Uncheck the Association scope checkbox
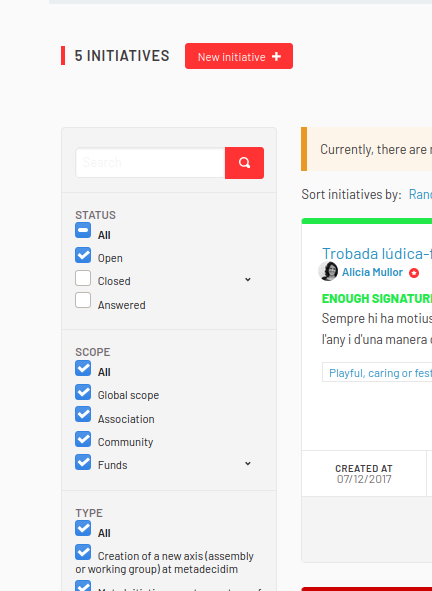This screenshot has width=432, height=591. (83, 414)
